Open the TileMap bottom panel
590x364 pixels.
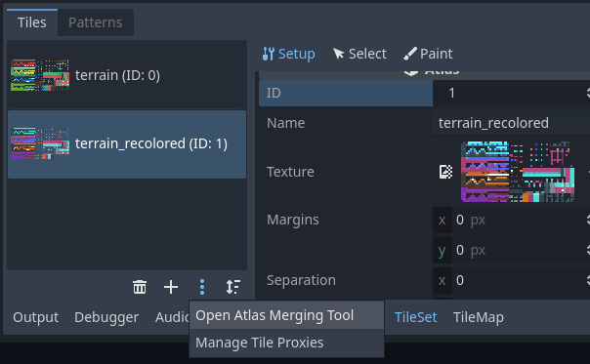click(x=479, y=317)
